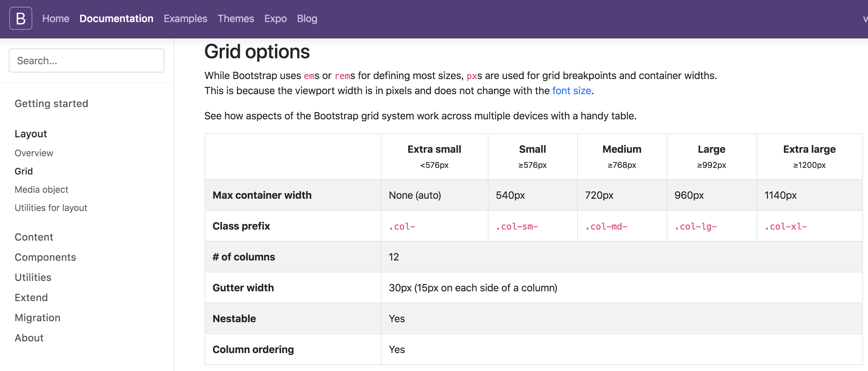Open the Blog nav link
Viewport: 868px width, 371px height.
(x=307, y=19)
